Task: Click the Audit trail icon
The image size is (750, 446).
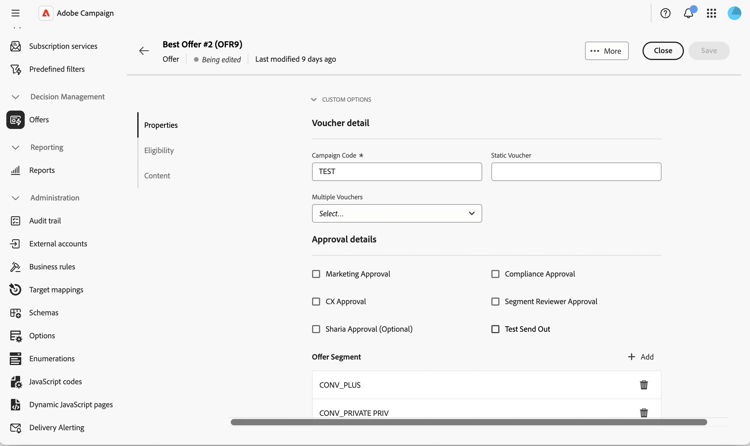Action: point(16,221)
